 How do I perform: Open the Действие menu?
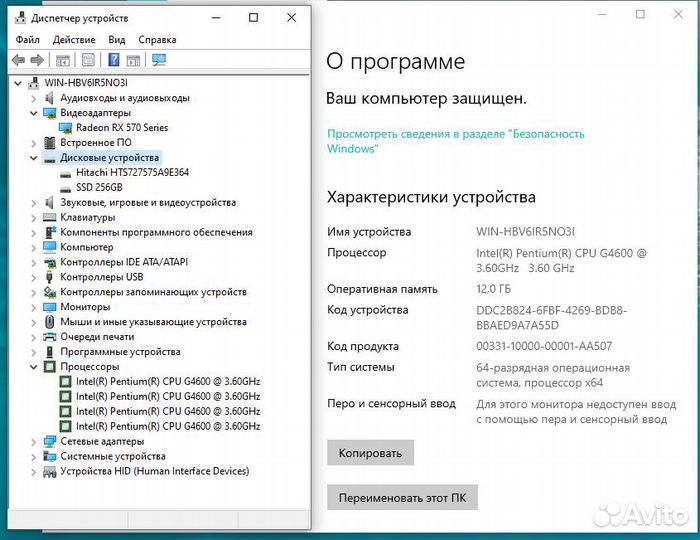coord(74,40)
